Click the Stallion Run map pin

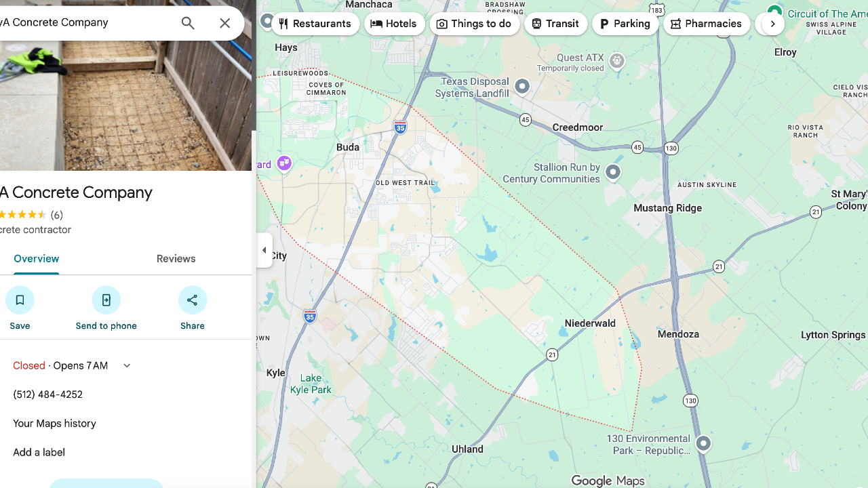point(612,172)
